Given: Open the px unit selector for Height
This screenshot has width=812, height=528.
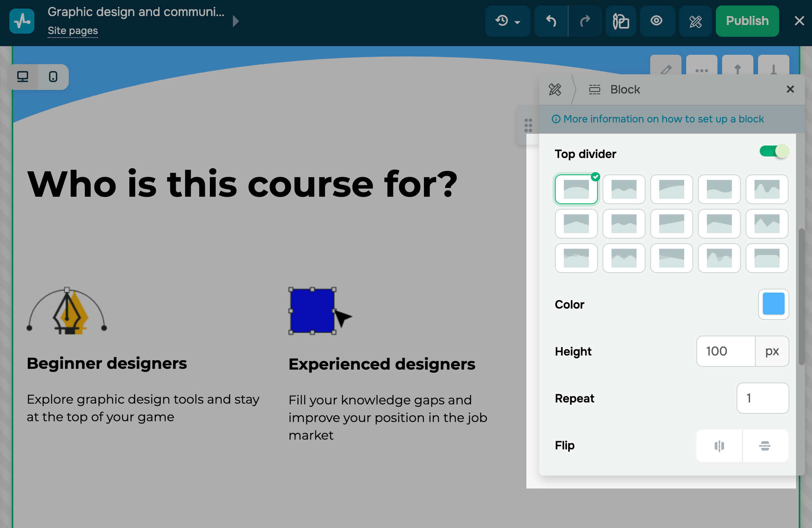Looking at the screenshot, I should coord(772,351).
